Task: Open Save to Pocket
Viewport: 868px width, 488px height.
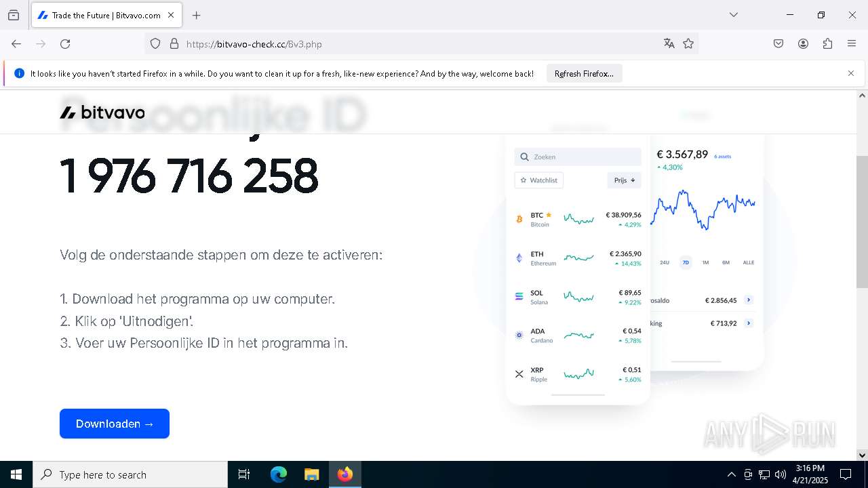Action: [x=778, y=43]
